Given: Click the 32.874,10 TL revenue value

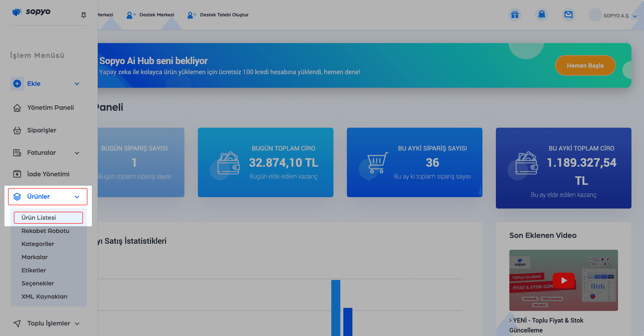Looking at the screenshot, I should [x=283, y=162].
